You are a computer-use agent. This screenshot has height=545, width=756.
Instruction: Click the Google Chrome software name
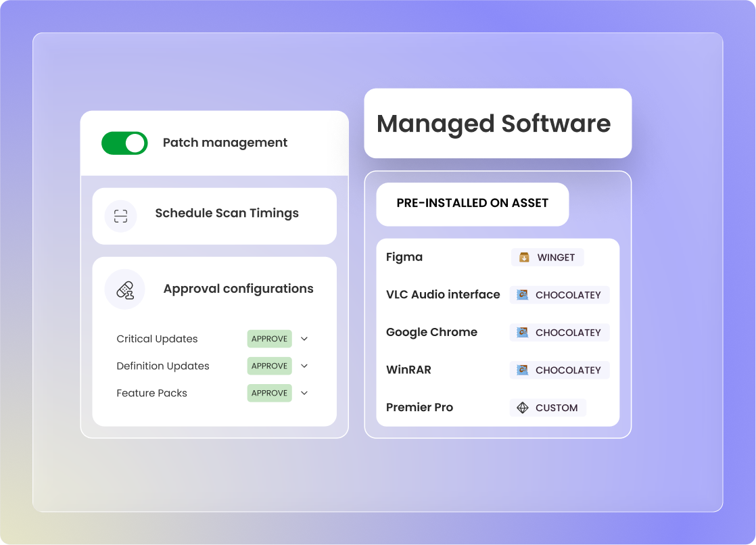431,332
